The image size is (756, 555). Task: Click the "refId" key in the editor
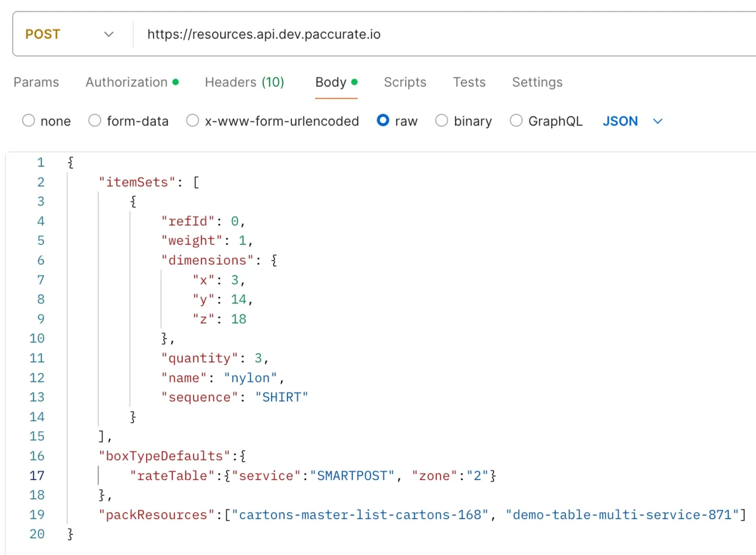tap(188, 221)
